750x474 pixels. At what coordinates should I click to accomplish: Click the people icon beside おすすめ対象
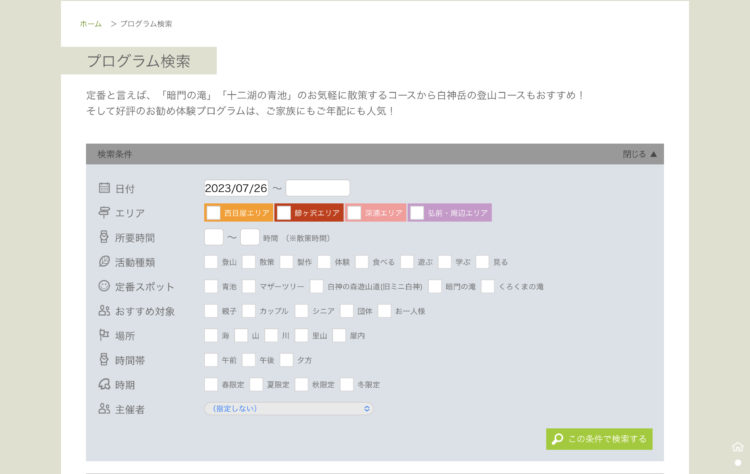tap(104, 311)
